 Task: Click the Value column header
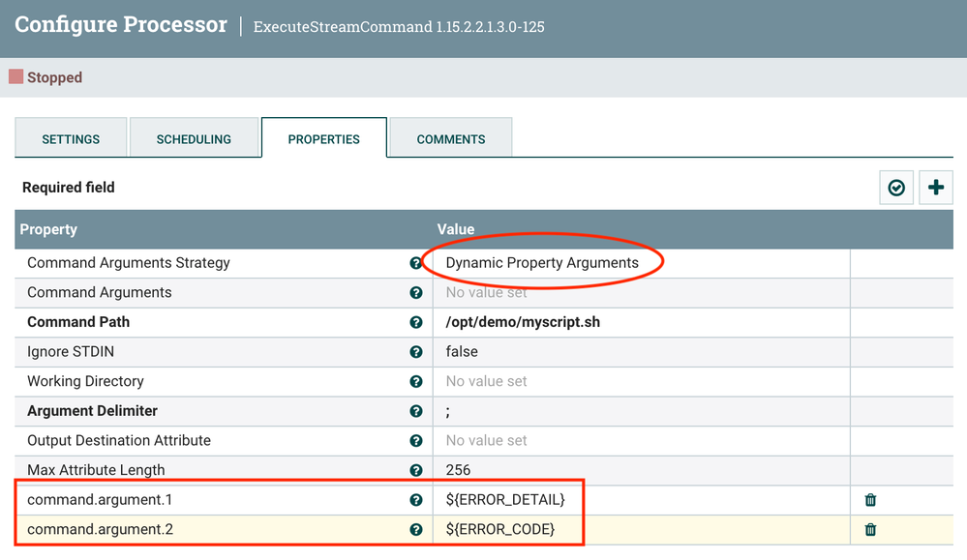tap(456, 229)
